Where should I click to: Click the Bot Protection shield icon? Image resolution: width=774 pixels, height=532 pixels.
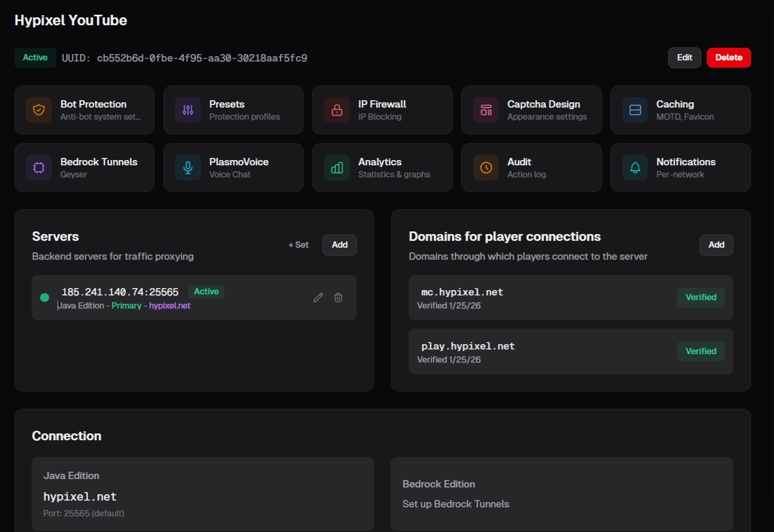[x=39, y=110]
